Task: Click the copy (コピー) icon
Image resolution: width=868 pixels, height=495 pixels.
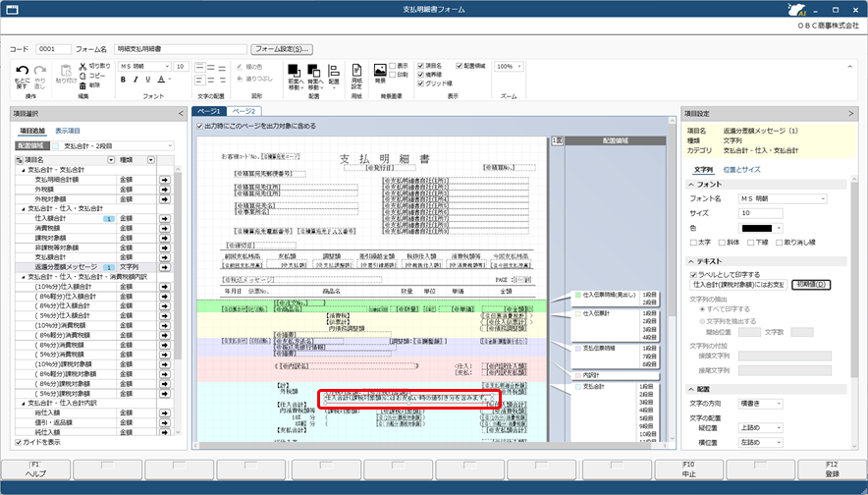Action: tap(82, 76)
